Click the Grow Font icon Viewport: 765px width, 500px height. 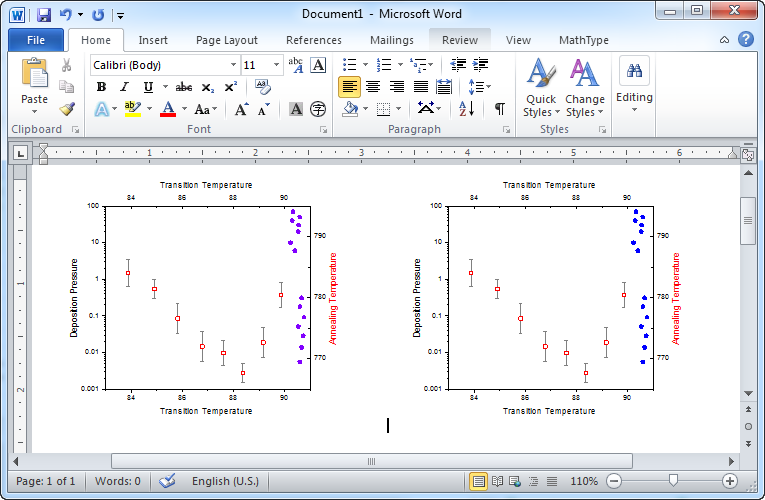pyautogui.click(x=241, y=109)
